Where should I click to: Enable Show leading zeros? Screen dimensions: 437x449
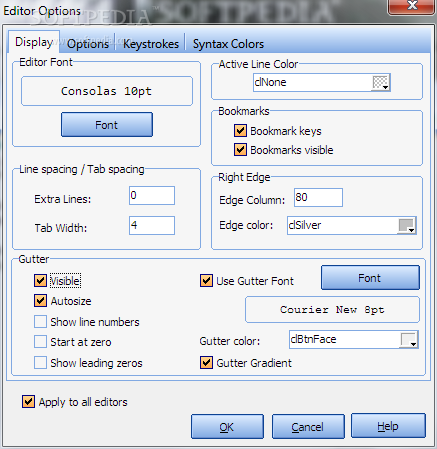(40, 362)
